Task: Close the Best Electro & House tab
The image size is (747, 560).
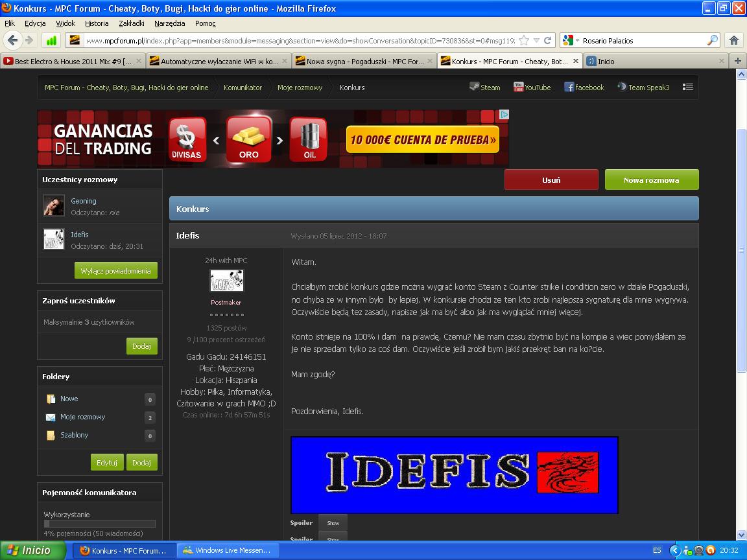Action: click(x=139, y=61)
